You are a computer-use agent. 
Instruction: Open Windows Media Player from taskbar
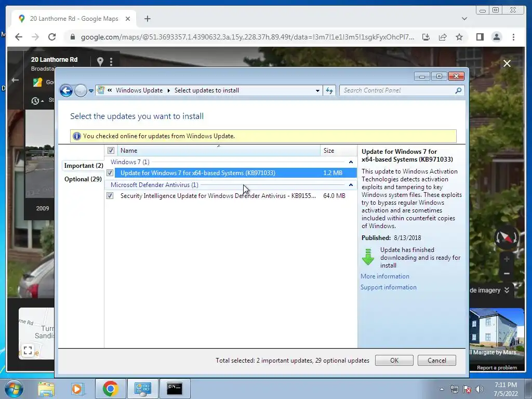click(77, 389)
